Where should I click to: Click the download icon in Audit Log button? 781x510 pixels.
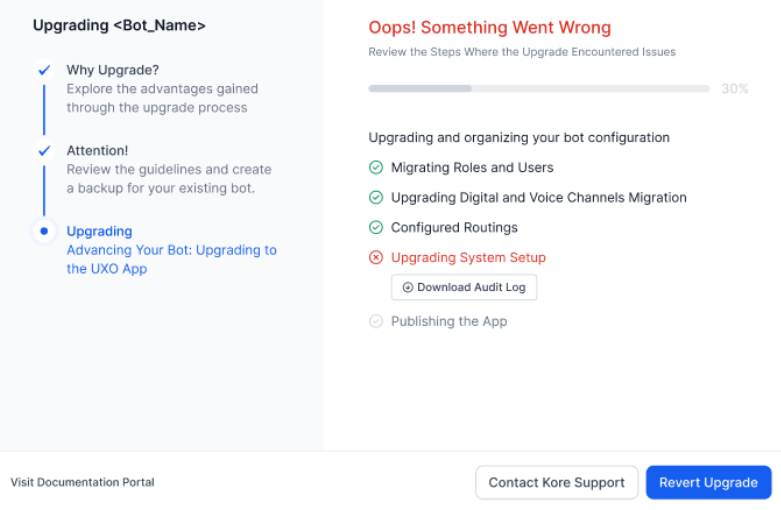pyautogui.click(x=408, y=288)
